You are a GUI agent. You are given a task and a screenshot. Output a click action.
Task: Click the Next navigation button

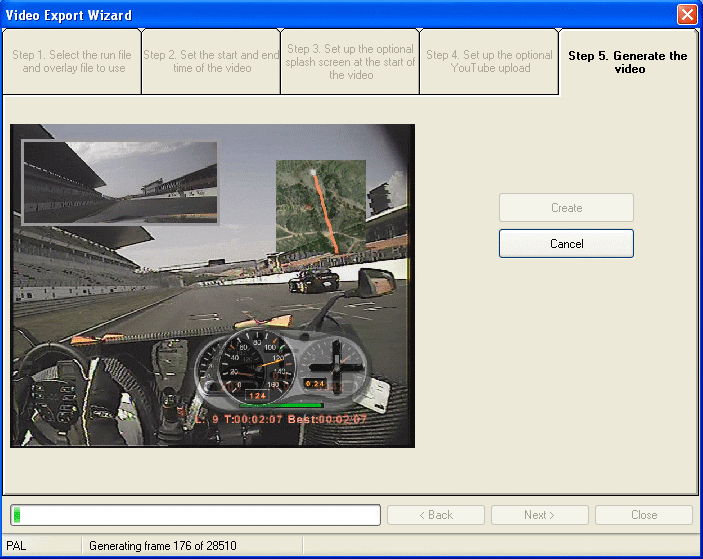pos(540,515)
